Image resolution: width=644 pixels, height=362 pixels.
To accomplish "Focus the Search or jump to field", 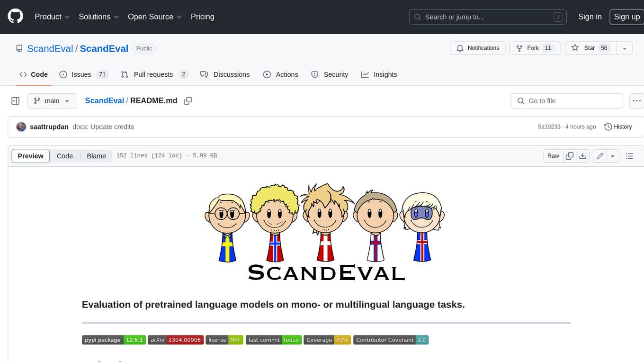I will [488, 17].
